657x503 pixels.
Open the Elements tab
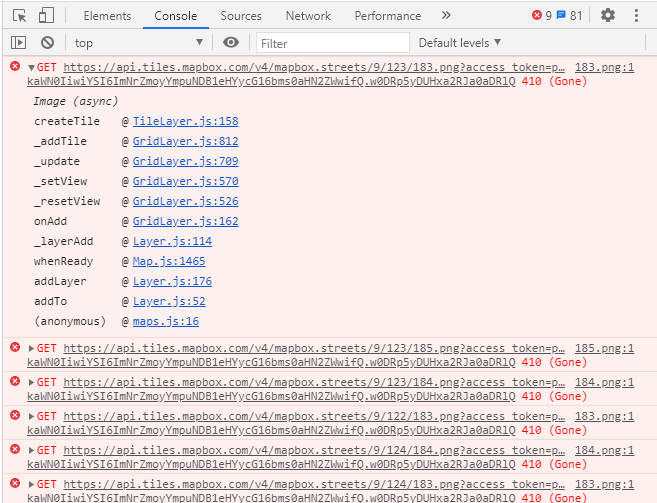(x=107, y=16)
